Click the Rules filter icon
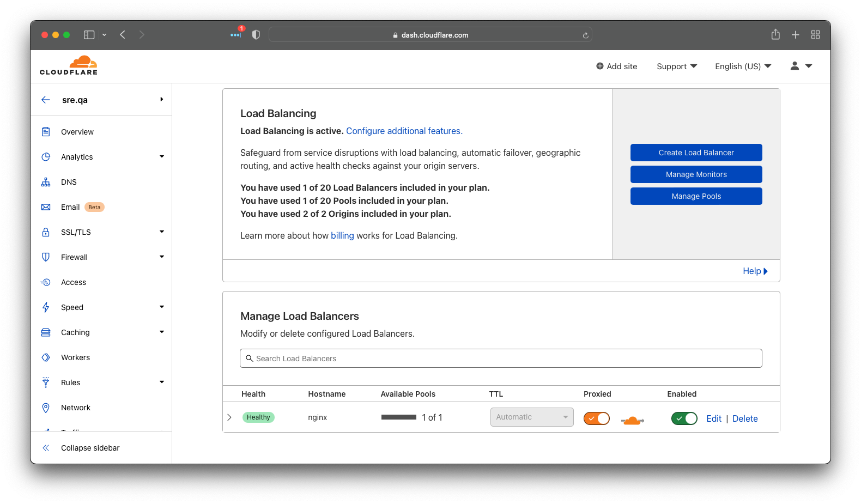The height and width of the screenshot is (504, 861). pos(46,382)
